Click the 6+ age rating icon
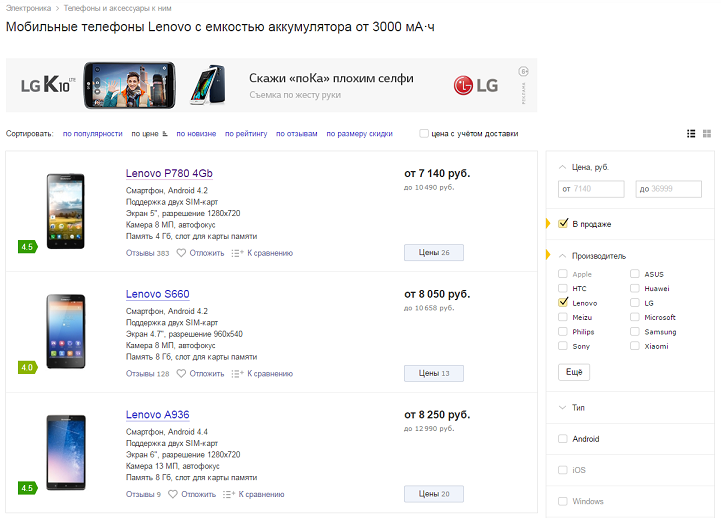Screen dimensions: 721x518 pos(523,71)
